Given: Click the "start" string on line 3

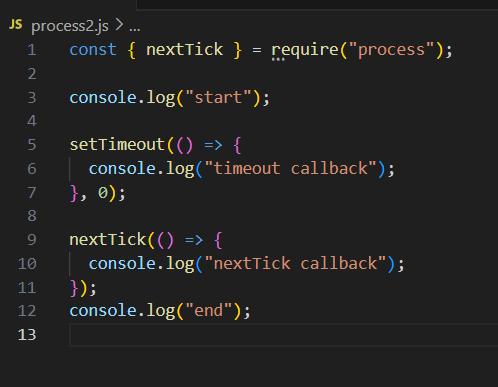Looking at the screenshot, I should [x=218, y=98].
